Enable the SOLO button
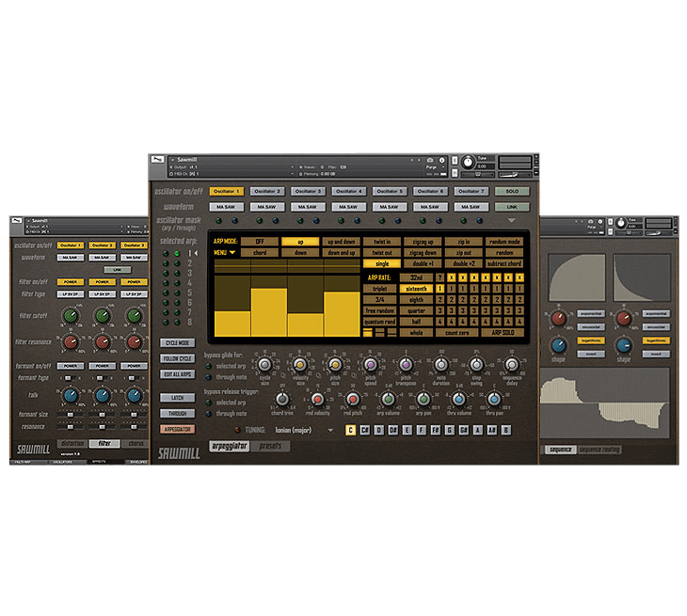687x616 pixels. 512,191
